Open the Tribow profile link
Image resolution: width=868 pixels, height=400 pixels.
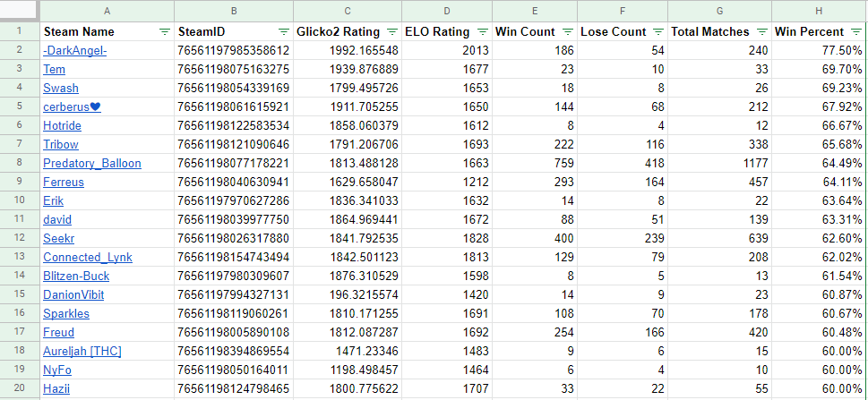click(x=61, y=144)
